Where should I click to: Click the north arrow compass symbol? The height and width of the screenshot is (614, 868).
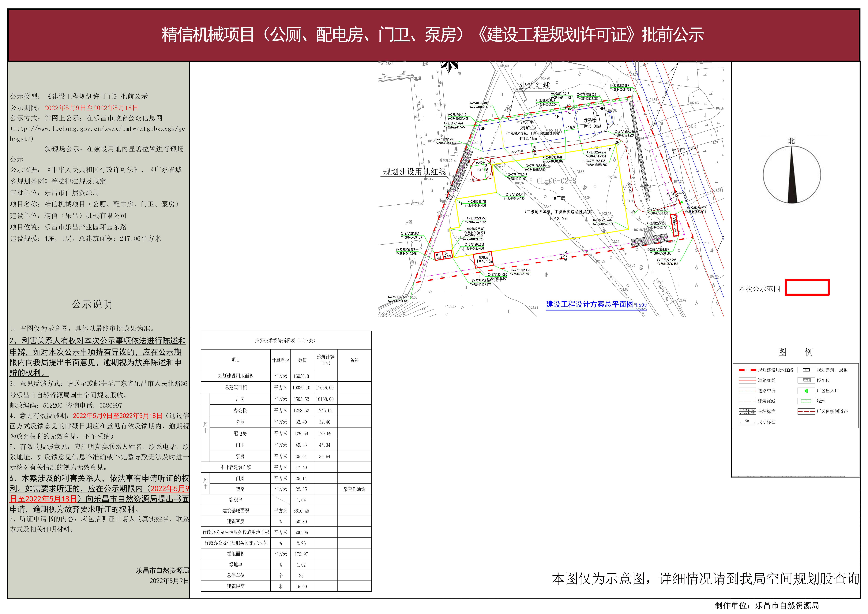click(x=792, y=175)
